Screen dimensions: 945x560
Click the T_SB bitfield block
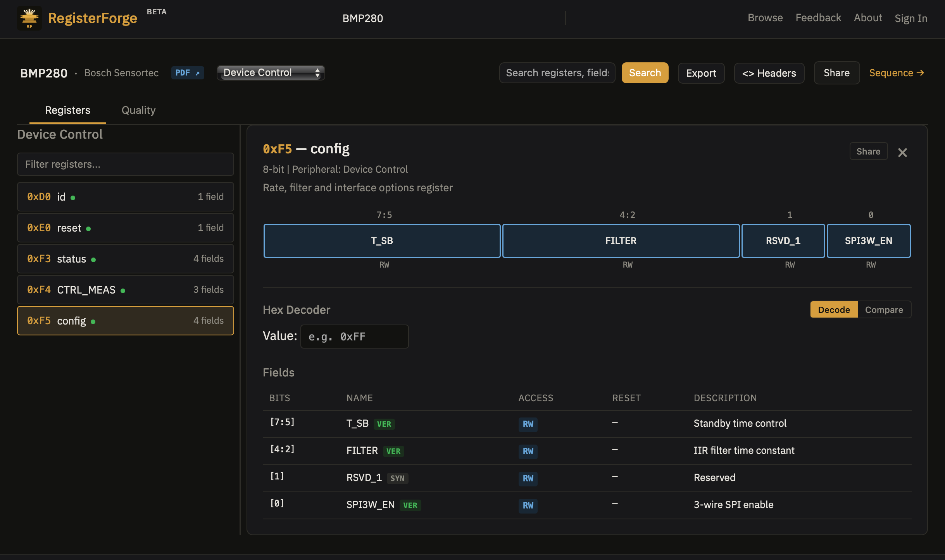[382, 240]
